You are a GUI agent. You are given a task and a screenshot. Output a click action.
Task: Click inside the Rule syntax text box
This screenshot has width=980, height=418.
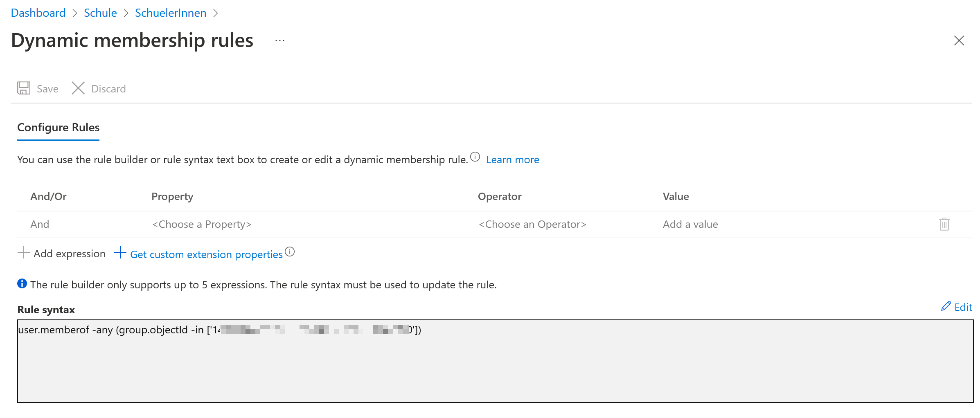pos(495,368)
